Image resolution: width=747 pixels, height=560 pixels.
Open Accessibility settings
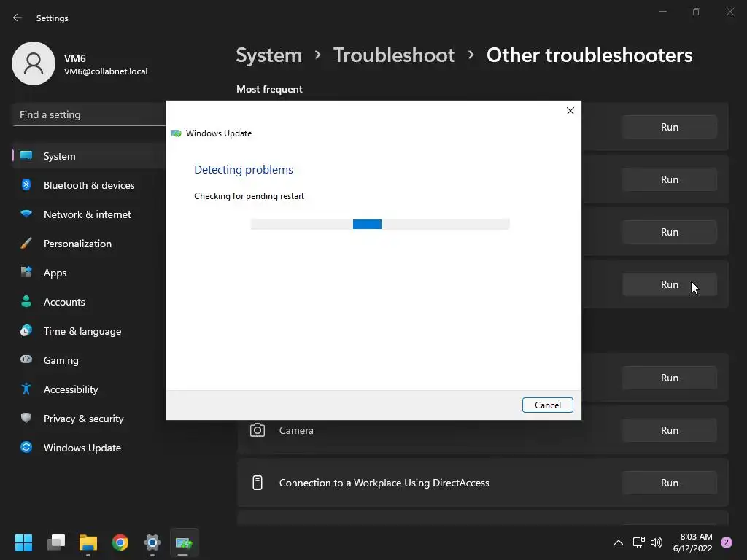click(x=89, y=389)
